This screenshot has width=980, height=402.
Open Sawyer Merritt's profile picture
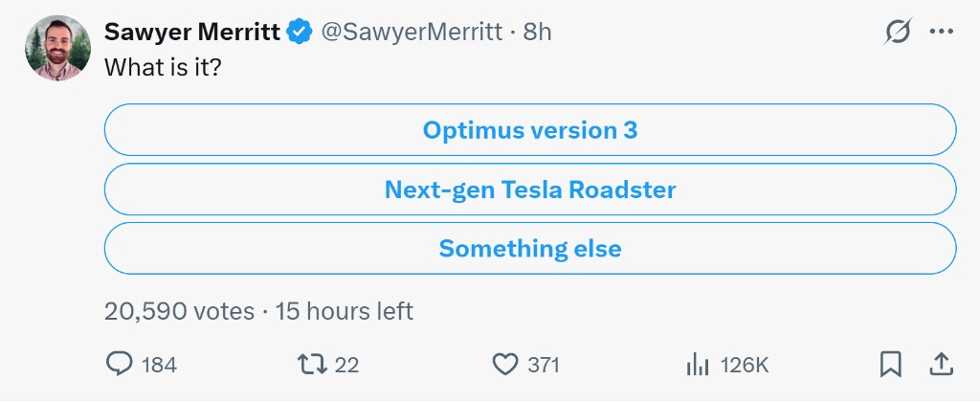57,48
